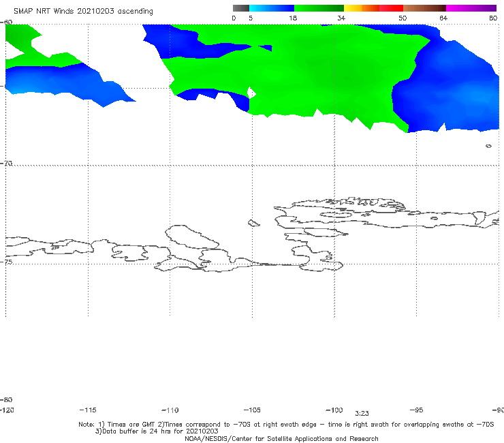Click the latitude label '-70'

6,163
